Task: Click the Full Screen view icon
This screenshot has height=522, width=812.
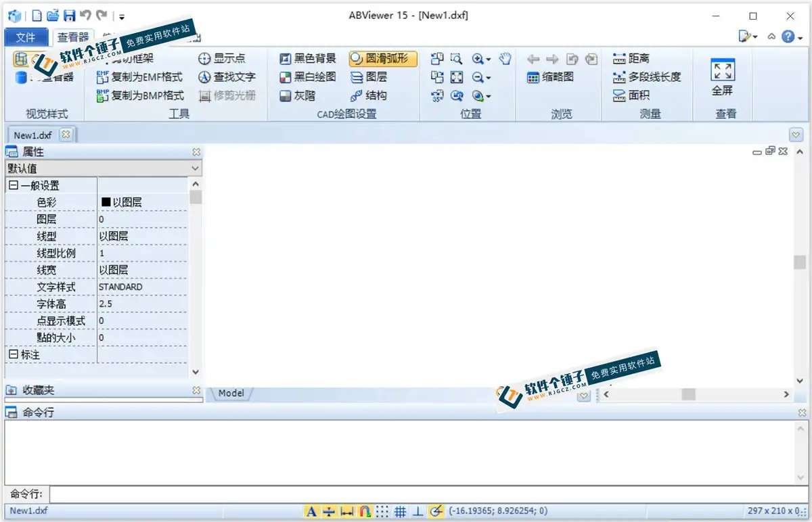Action: 722,70
